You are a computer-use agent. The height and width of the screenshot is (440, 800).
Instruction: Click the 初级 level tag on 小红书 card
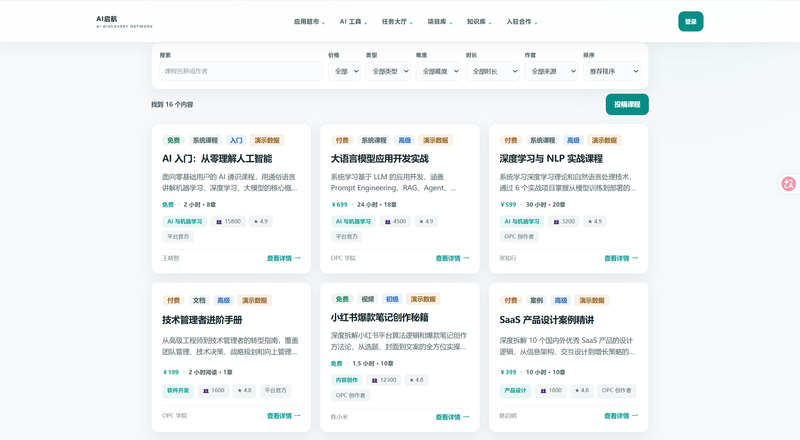392,299
